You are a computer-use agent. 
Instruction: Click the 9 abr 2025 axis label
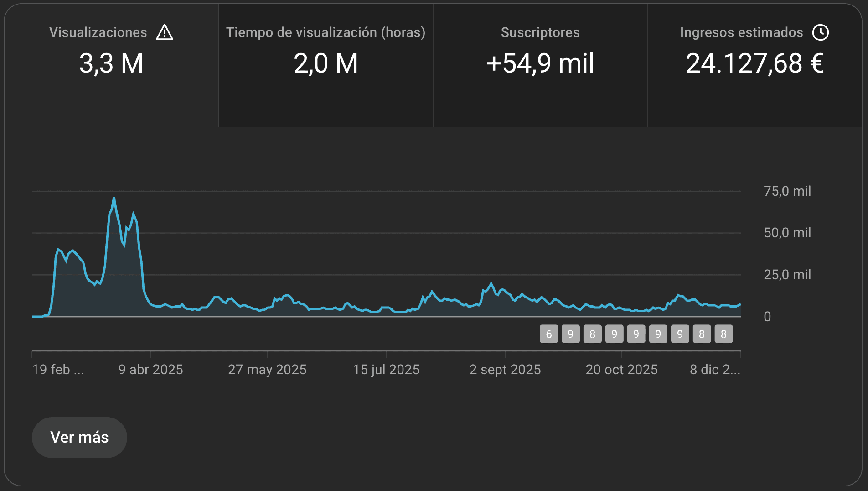[150, 369]
